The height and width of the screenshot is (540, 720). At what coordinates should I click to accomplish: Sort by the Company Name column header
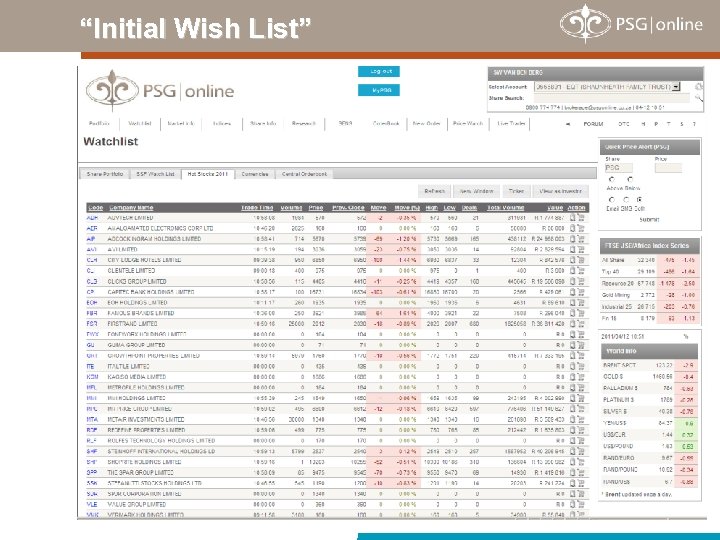131,208
